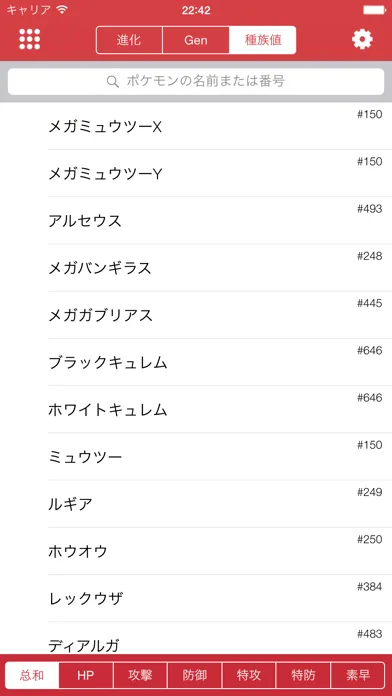Sort list by 特防 stat
Screen dimensions: 392x696
pos(303,675)
